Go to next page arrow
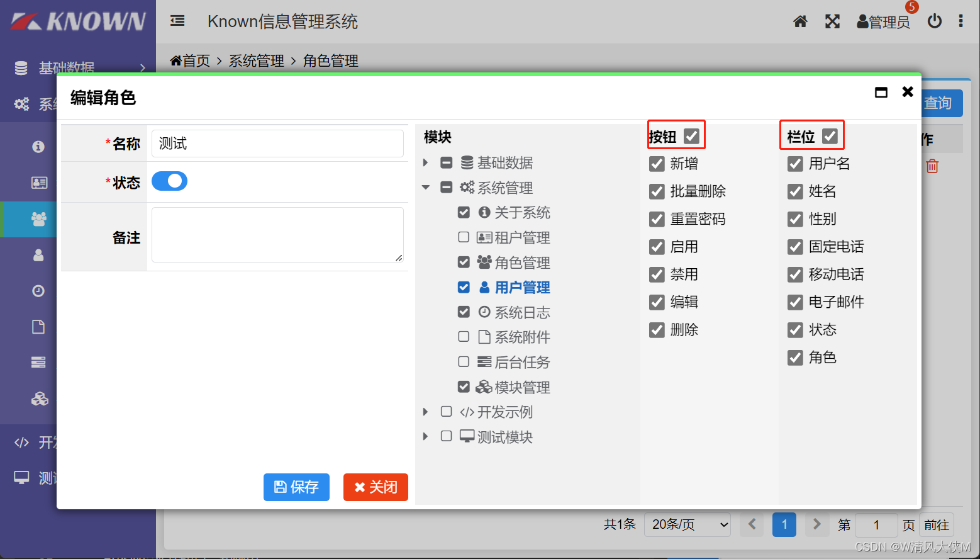 [x=816, y=524]
